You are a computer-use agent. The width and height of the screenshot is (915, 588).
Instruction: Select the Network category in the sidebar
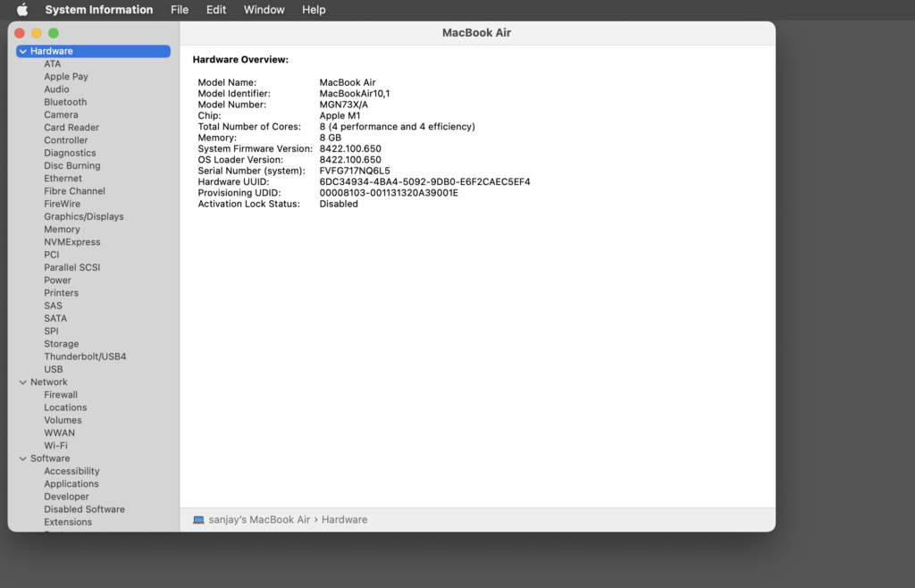(49, 382)
